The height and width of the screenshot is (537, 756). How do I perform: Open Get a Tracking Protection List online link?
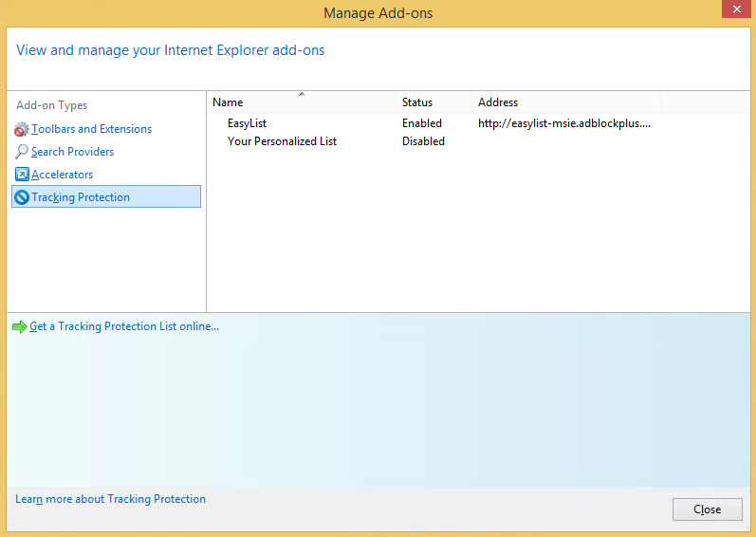pos(124,326)
